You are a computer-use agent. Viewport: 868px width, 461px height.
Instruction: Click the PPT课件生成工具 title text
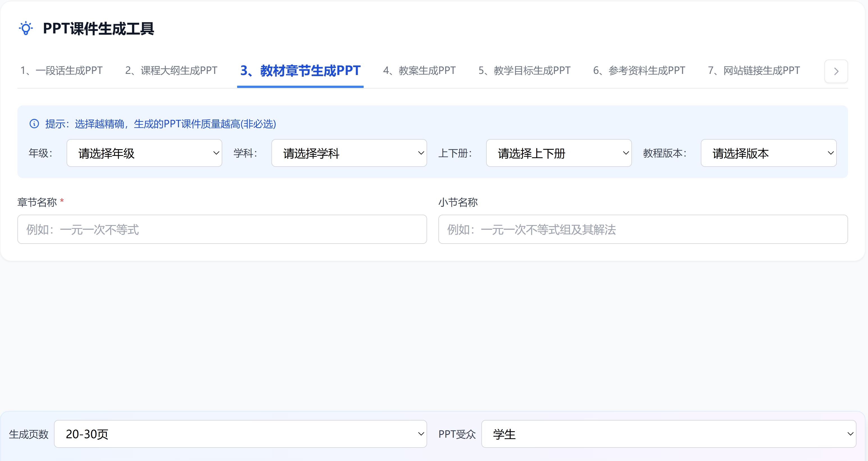click(98, 29)
